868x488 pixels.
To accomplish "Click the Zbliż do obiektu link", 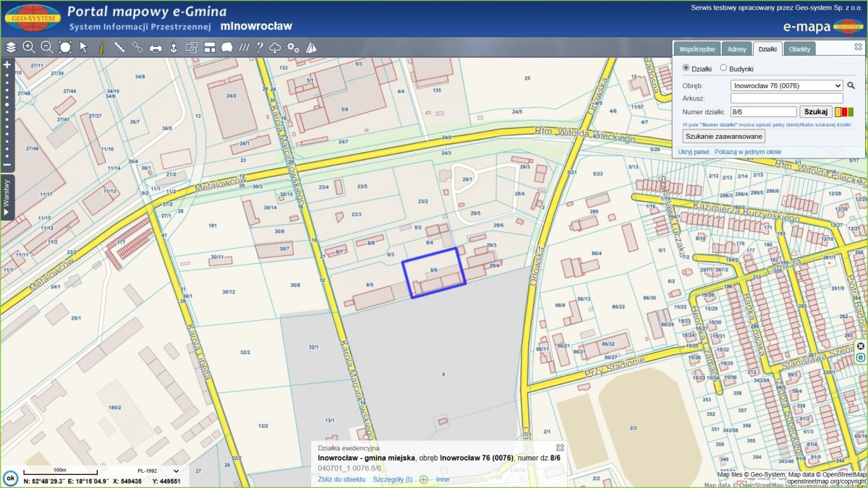I will coord(341,479).
